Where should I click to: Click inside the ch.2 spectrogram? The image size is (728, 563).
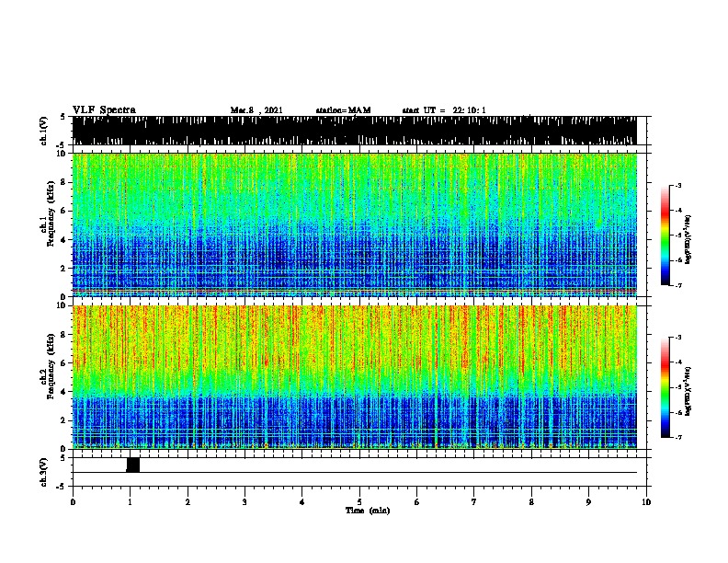click(x=354, y=377)
